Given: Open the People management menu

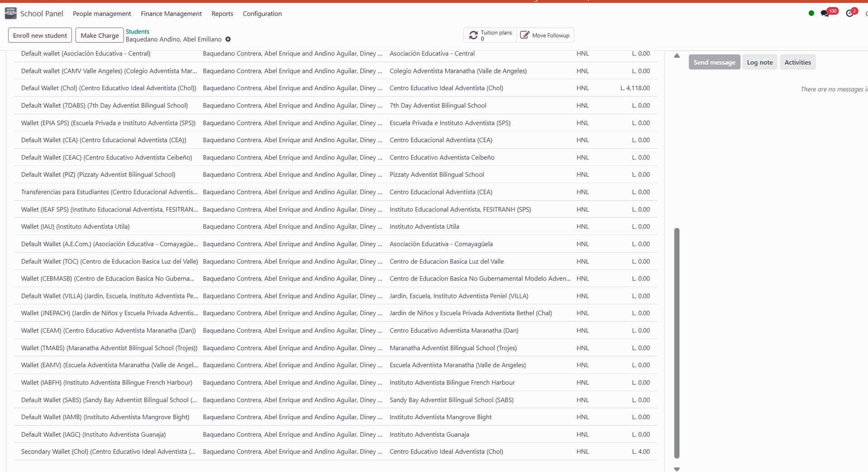Looking at the screenshot, I should coord(102,14).
